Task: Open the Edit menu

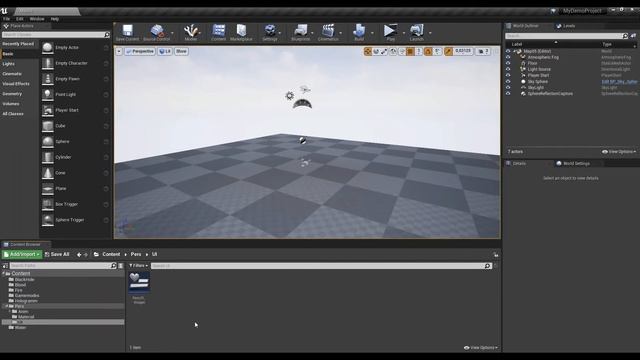Action: click(20, 19)
